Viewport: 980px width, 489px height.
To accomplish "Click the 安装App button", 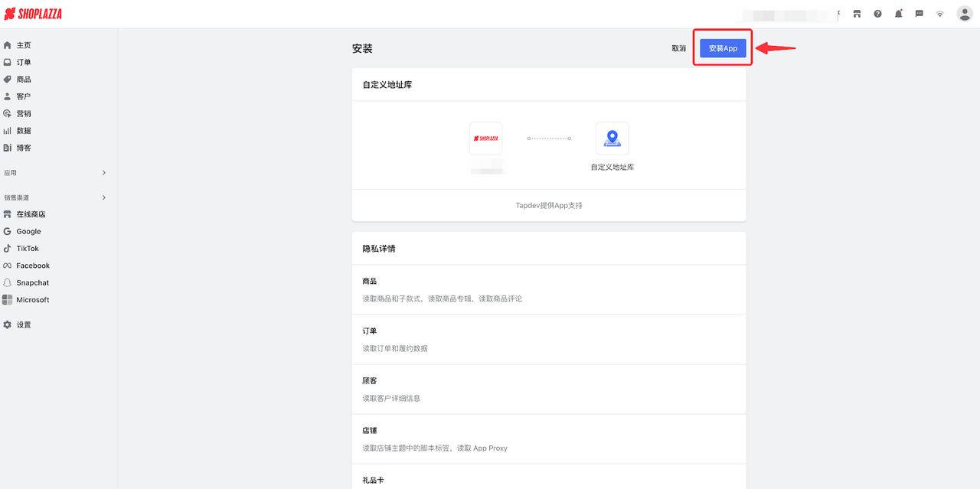I will click(722, 47).
